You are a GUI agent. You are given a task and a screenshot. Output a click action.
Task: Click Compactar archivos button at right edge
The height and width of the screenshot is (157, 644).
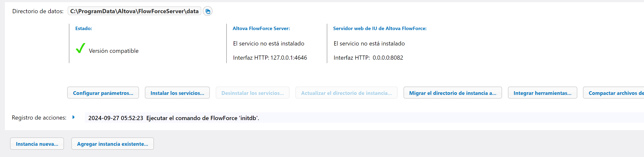point(614,93)
